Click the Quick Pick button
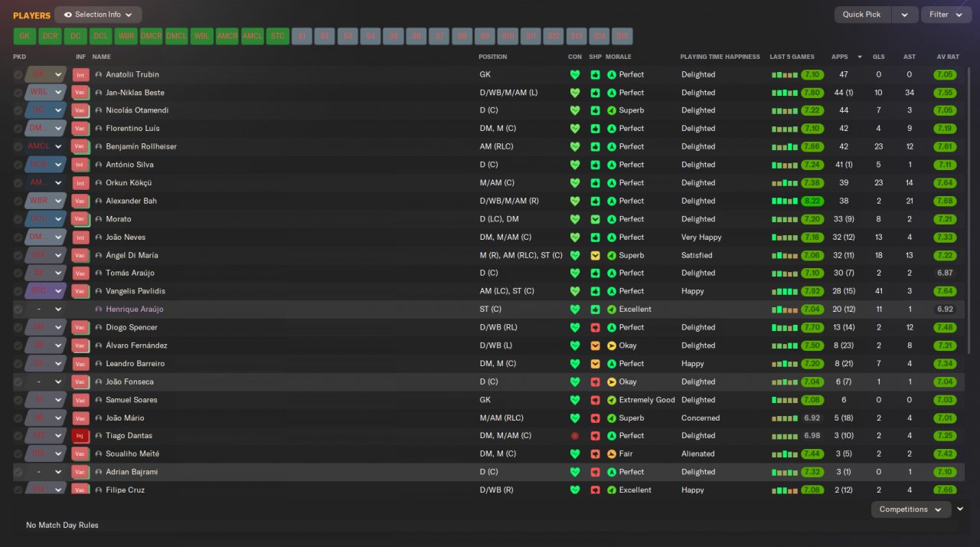The width and height of the screenshot is (980, 547). pyautogui.click(x=862, y=15)
